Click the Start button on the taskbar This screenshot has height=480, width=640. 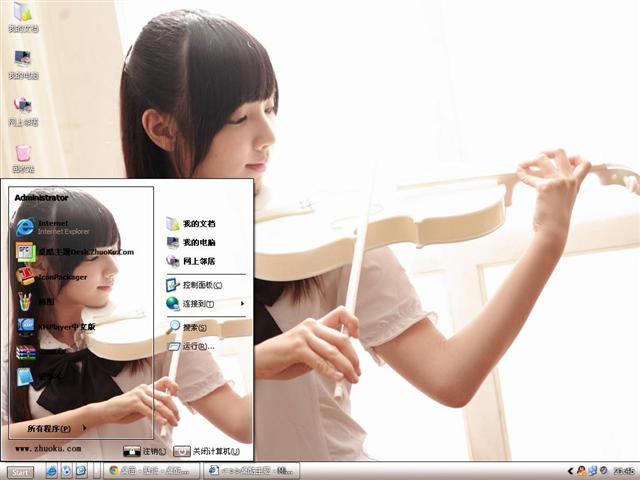20,472
